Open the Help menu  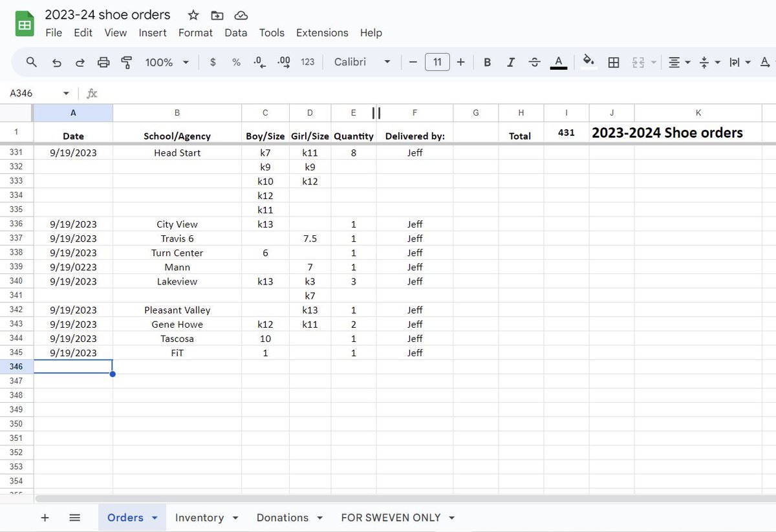[x=371, y=32]
